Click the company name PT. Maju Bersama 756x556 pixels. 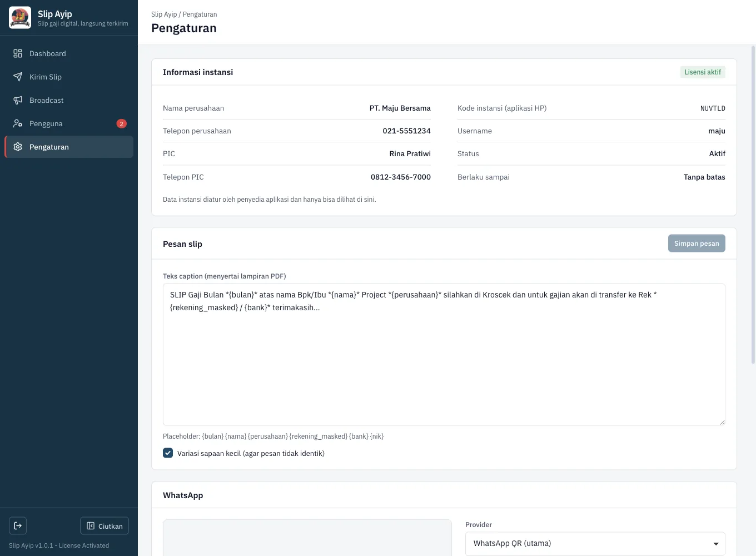pos(400,108)
